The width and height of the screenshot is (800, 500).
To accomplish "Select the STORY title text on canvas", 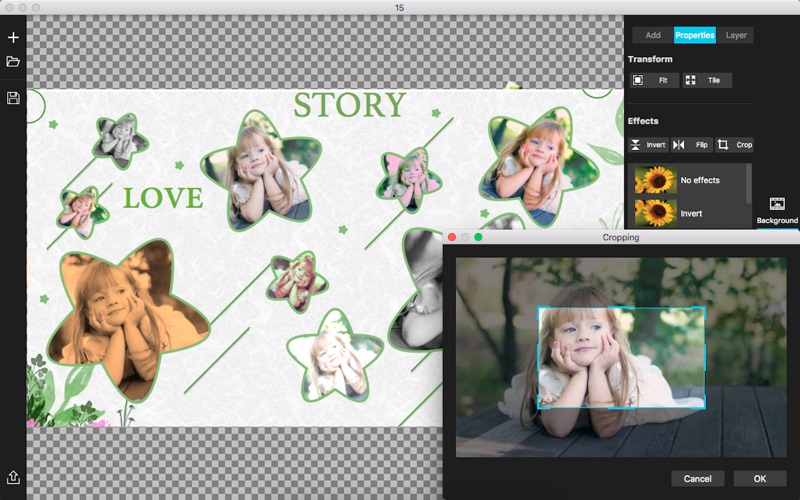I will pos(349,105).
